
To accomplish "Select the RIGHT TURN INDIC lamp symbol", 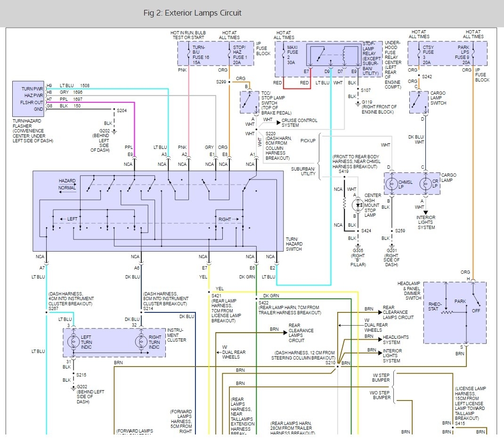I will pyautogui.click(x=141, y=341).
